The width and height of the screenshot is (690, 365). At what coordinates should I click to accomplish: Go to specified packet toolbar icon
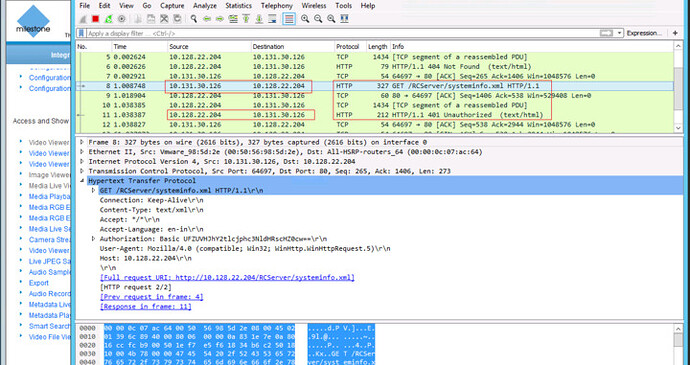(x=233, y=19)
